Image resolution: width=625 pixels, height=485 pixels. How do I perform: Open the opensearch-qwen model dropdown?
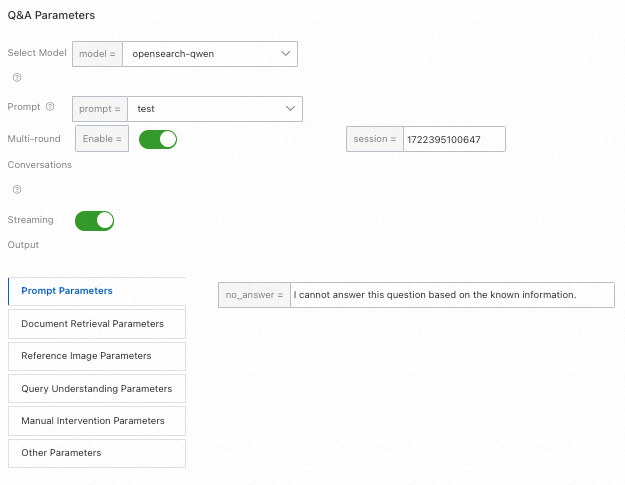point(209,53)
